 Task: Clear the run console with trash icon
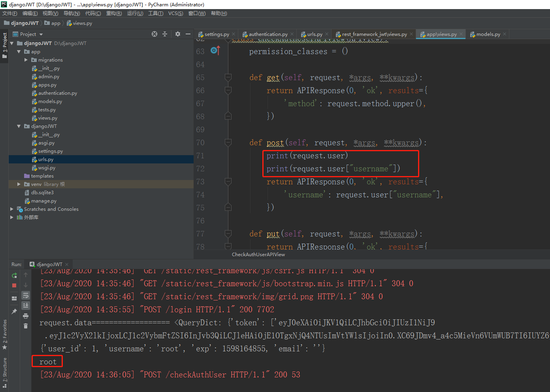(26, 326)
